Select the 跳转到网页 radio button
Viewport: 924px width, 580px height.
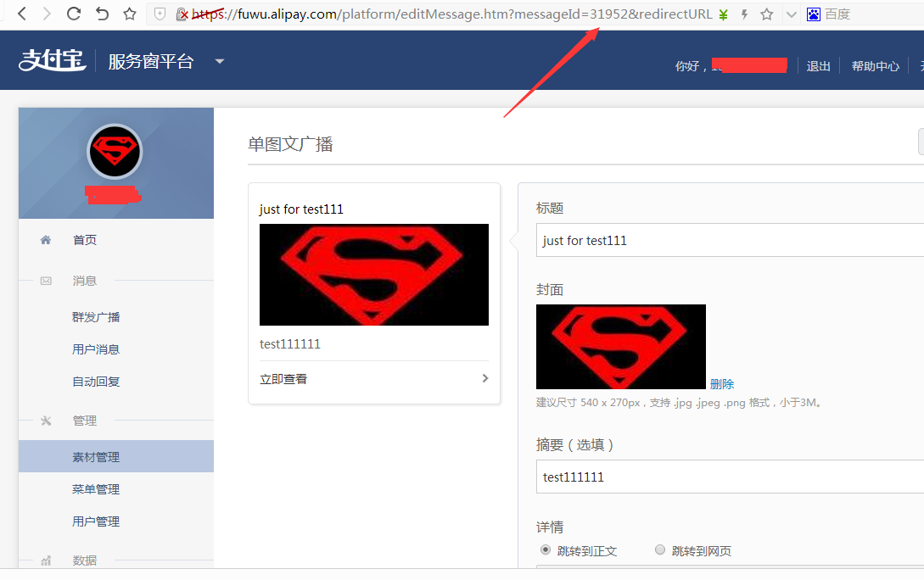click(660, 550)
